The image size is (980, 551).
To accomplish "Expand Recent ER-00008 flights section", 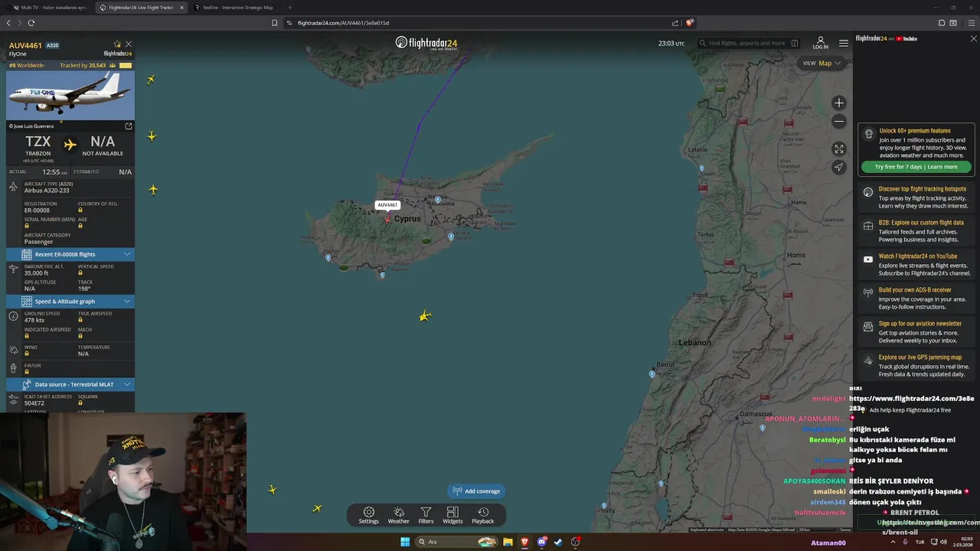I will [70, 254].
